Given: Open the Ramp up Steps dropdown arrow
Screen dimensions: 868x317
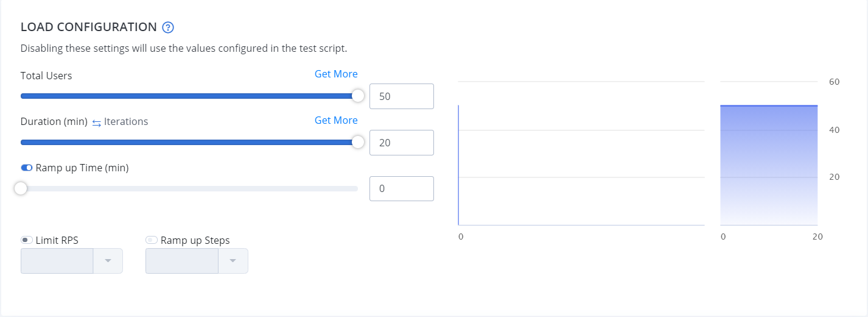Looking at the screenshot, I should [x=233, y=261].
